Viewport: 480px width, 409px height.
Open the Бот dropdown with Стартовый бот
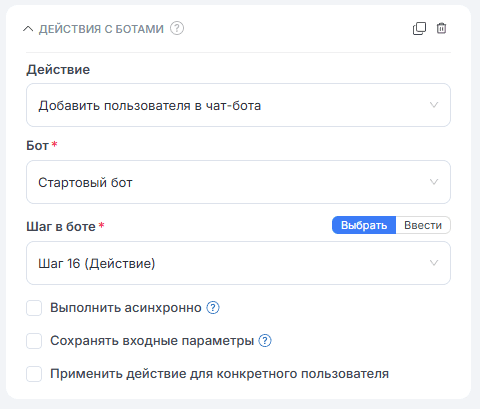coord(238,182)
